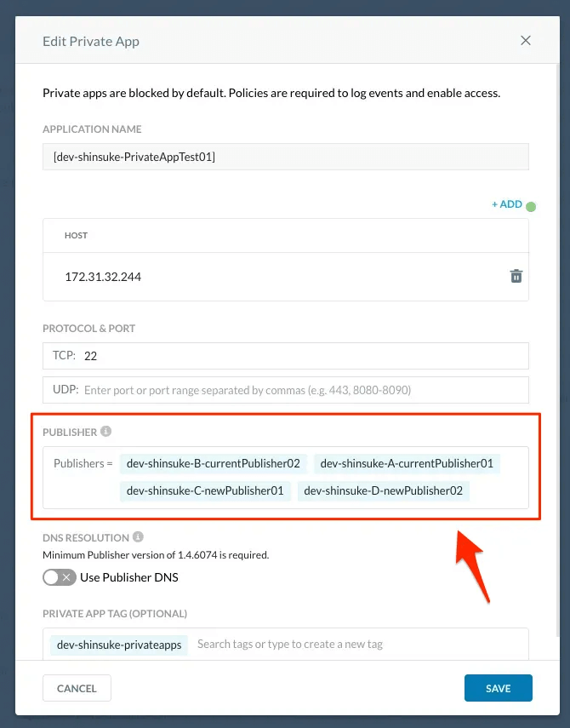The width and height of the screenshot is (570, 728).
Task: Select the dev-shinsuke-A-currentPublisher01 publisher tag
Action: pyautogui.click(x=407, y=463)
